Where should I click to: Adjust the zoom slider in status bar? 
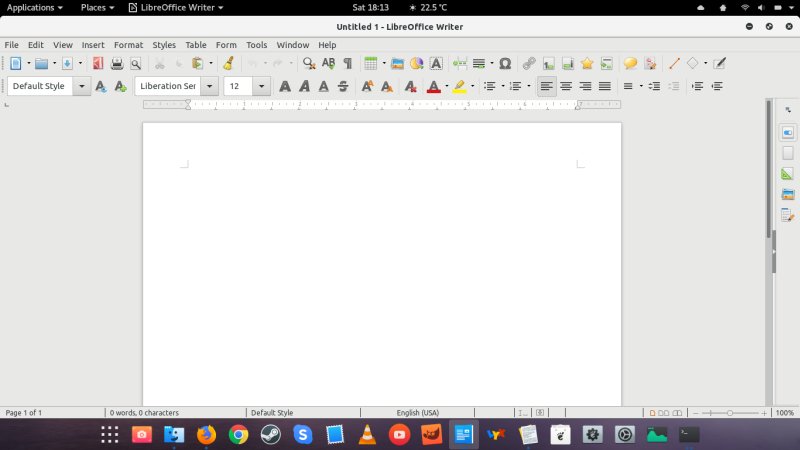pyautogui.click(x=730, y=412)
